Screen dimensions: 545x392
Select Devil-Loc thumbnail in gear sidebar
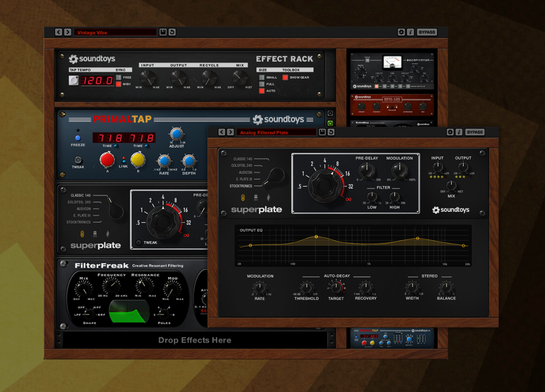pyautogui.click(x=392, y=105)
